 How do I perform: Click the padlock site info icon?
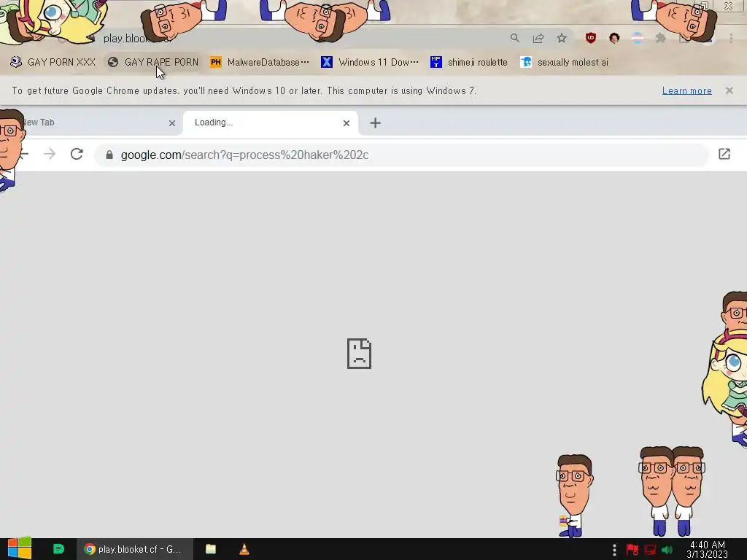pos(109,155)
